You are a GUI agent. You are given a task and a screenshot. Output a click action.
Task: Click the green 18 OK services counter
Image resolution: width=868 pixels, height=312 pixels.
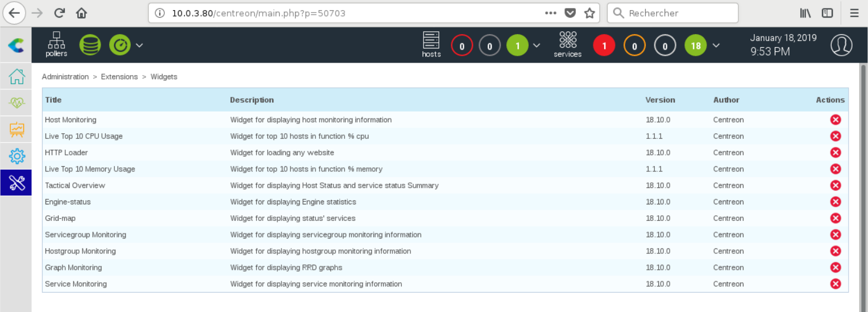point(695,46)
